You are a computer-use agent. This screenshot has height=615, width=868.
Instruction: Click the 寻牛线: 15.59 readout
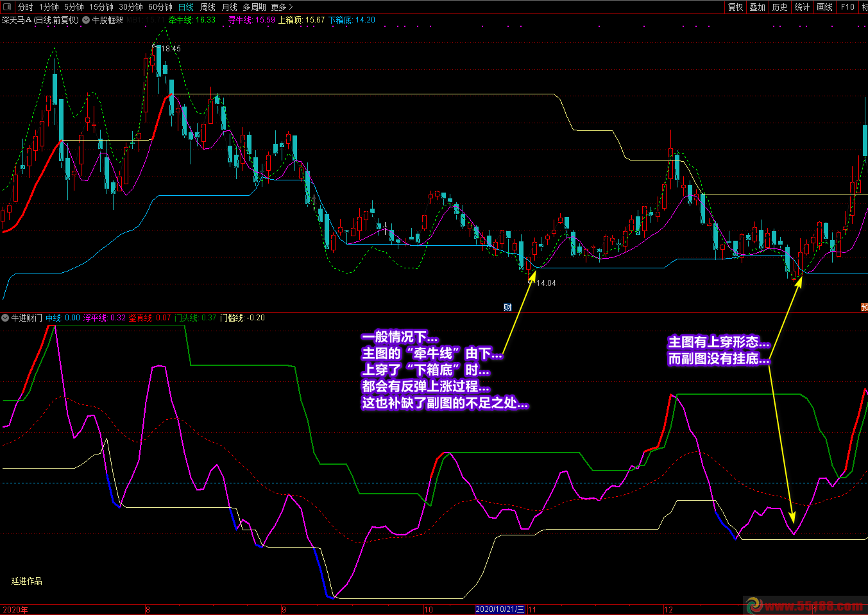point(251,20)
